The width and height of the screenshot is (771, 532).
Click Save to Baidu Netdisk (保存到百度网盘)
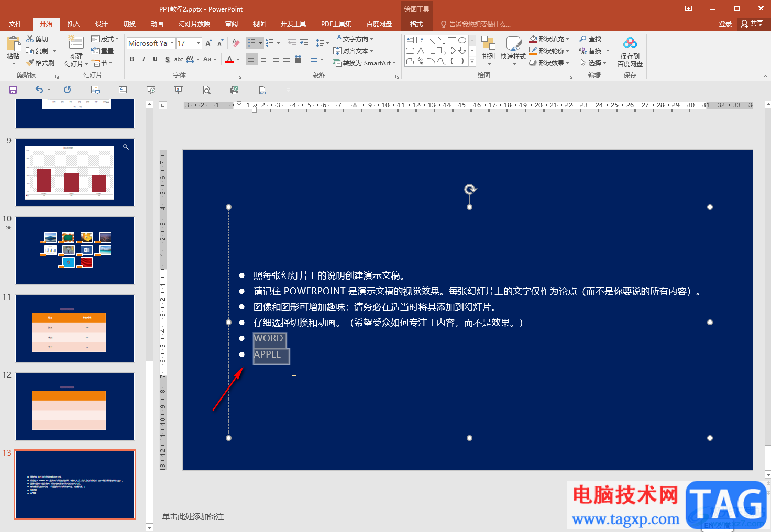tap(630, 52)
